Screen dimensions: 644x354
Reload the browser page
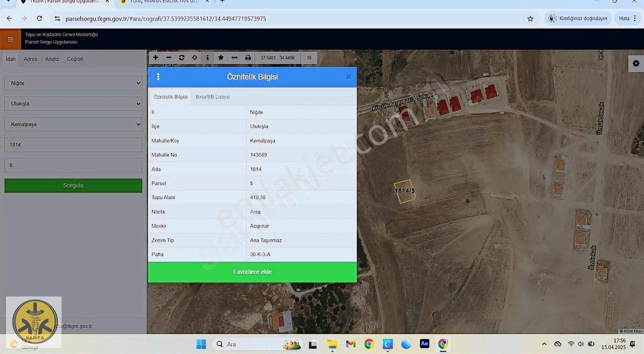(39, 19)
